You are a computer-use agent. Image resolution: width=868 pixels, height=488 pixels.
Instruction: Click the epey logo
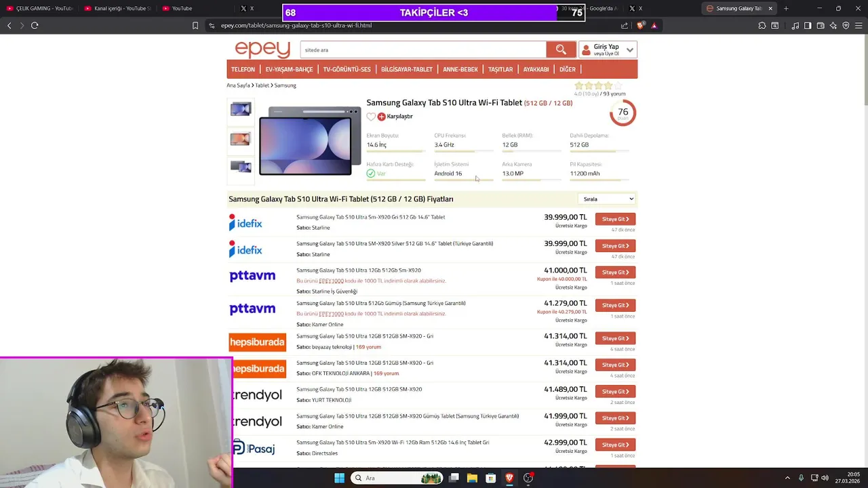[x=262, y=49]
